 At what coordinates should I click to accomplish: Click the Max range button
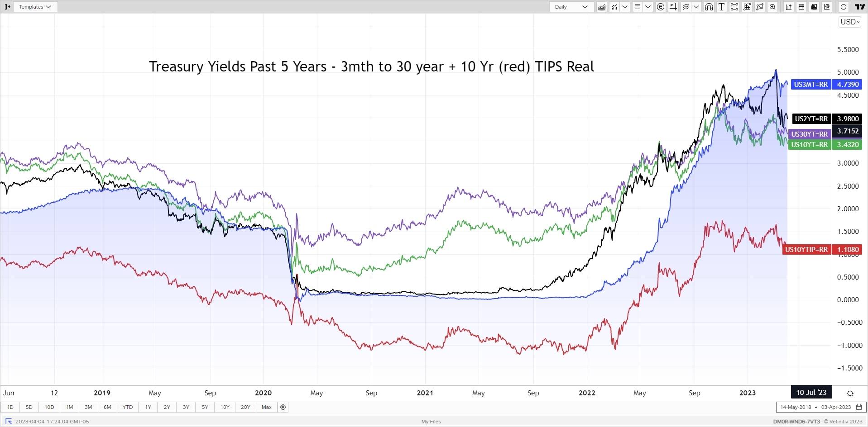pyautogui.click(x=267, y=407)
